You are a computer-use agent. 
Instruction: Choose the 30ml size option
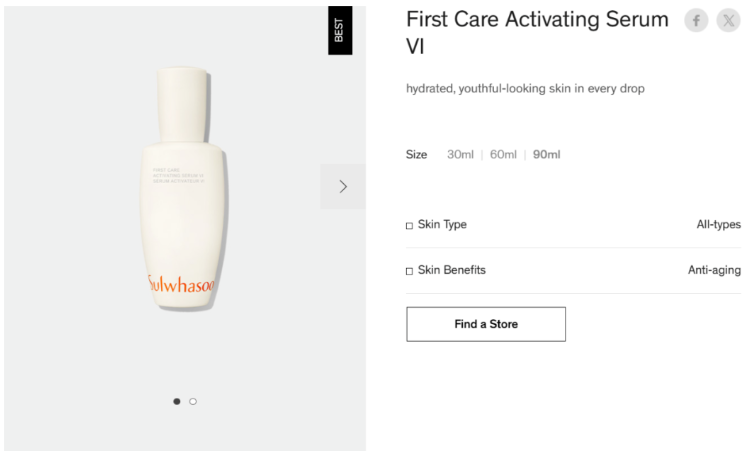tap(460, 154)
